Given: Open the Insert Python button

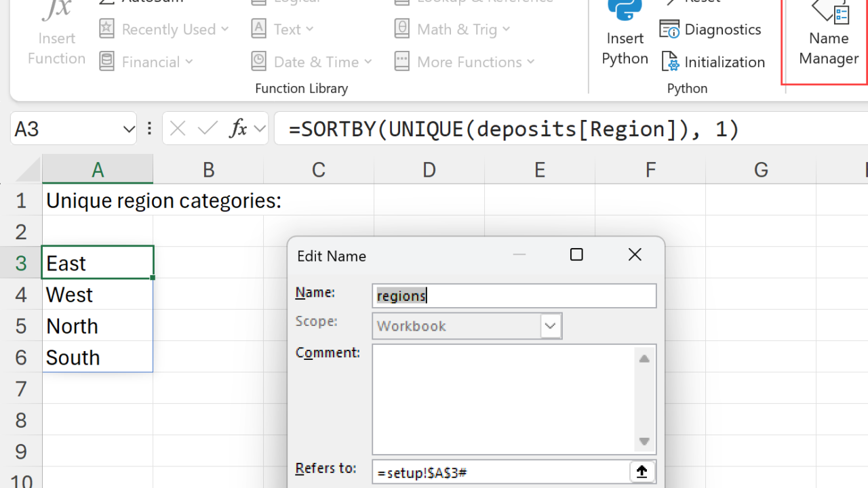Looking at the screenshot, I should 625,34.
